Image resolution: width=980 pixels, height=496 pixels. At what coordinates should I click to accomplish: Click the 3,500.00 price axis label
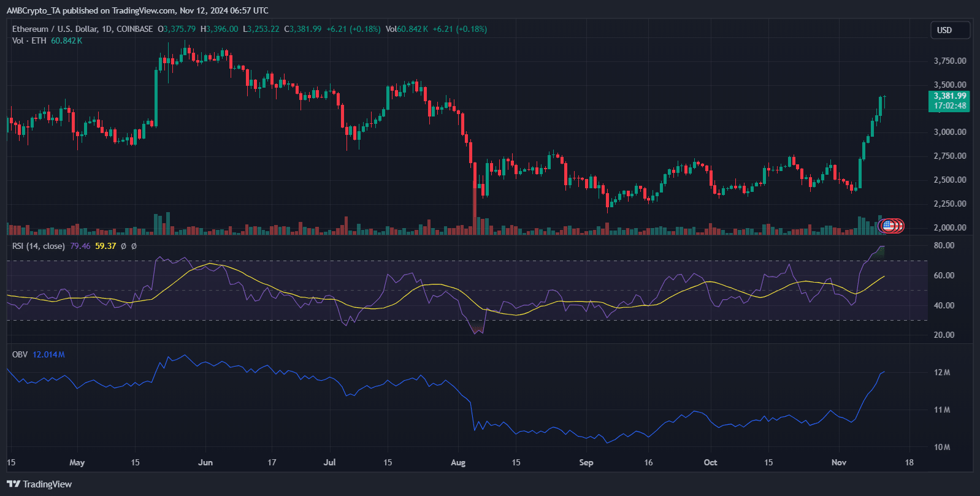coord(950,85)
